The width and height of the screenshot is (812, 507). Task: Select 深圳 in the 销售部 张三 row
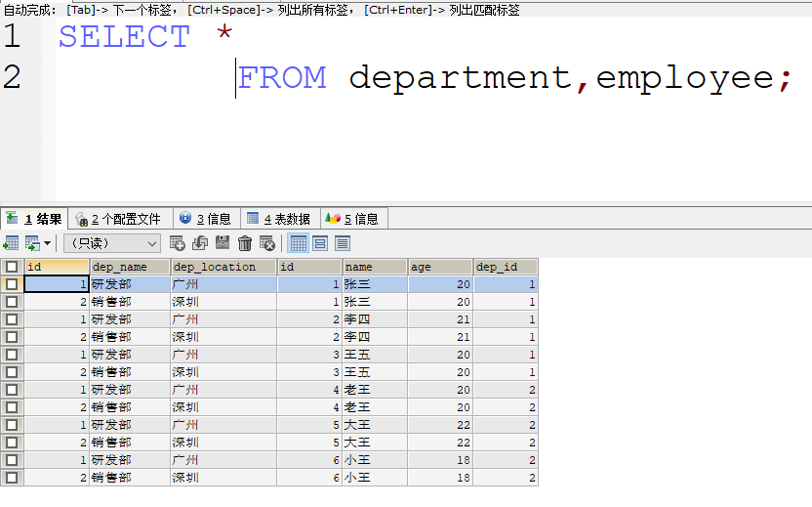click(x=223, y=302)
